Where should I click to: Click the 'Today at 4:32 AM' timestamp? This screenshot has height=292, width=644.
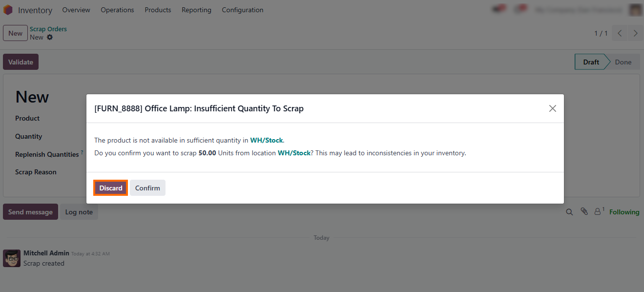90,254
